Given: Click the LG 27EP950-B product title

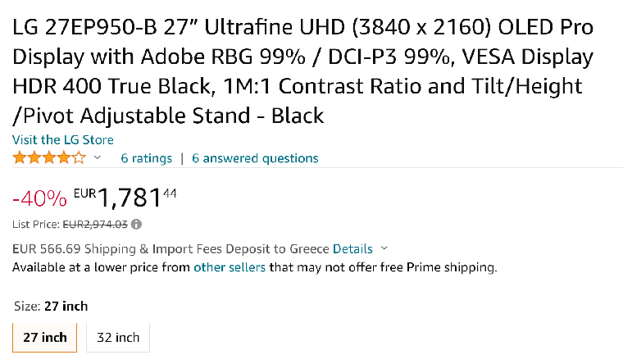Looking at the screenshot, I should [x=302, y=71].
